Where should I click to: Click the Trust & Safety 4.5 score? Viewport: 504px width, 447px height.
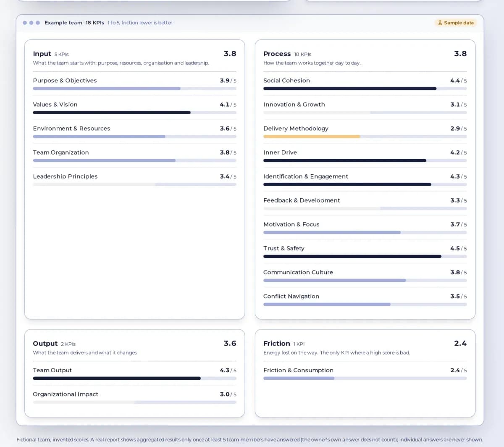tap(455, 248)
